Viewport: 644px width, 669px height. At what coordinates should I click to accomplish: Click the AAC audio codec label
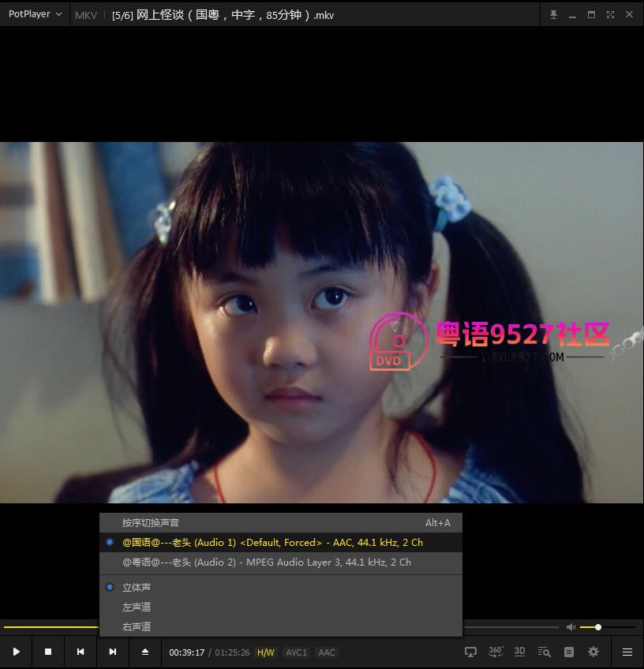tap(327, 652)
